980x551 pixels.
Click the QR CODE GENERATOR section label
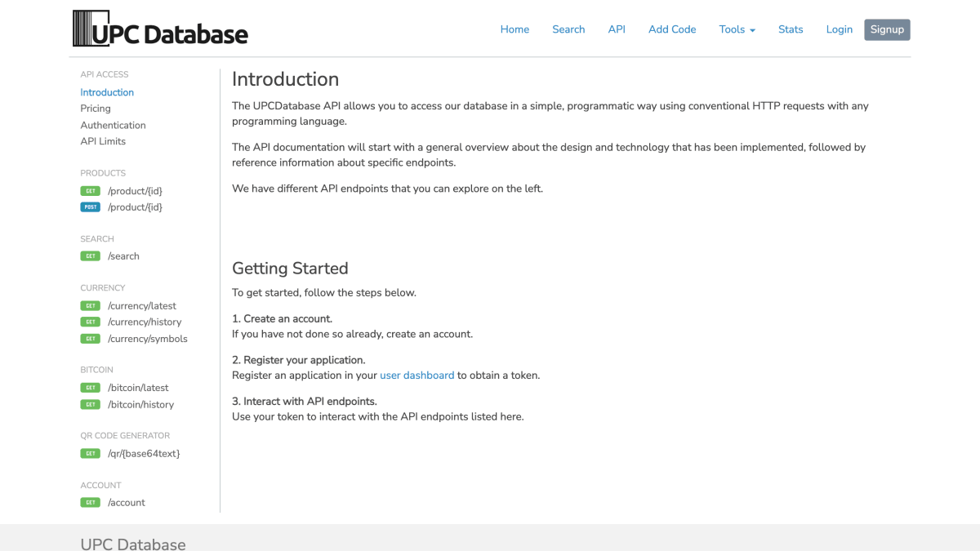pos(125,436)
